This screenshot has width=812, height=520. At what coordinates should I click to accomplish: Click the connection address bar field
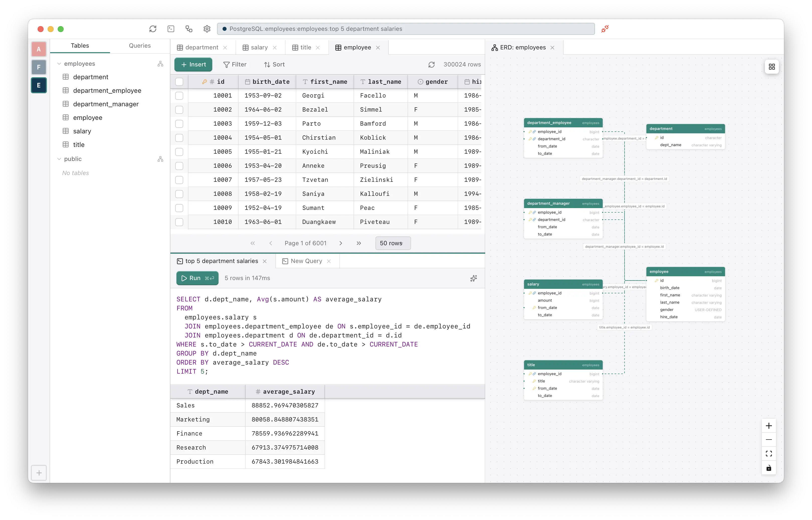(405, 29)
